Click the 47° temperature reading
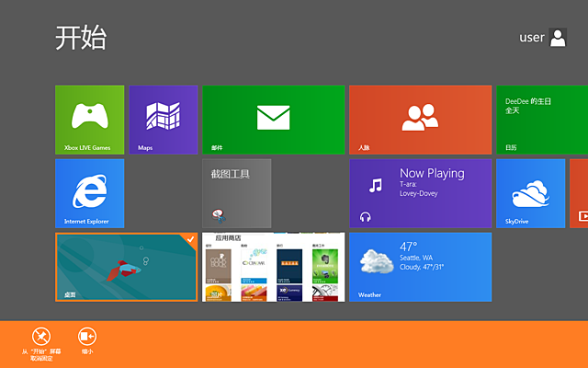Viewport: 588px width, 368px height. (408, 247)
